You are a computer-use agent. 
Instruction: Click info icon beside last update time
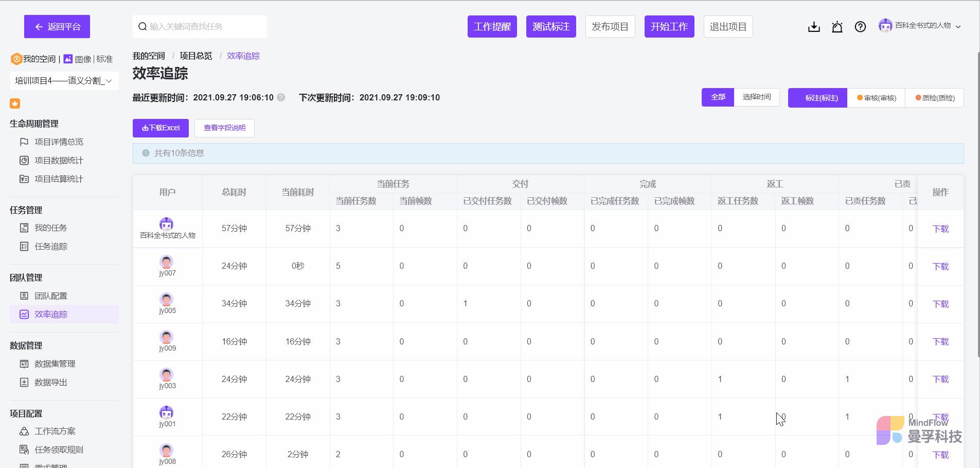point(281,97)
